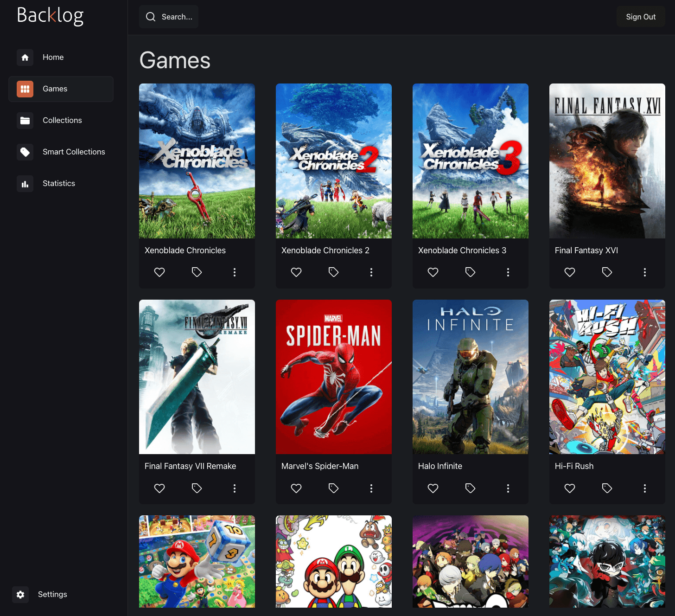Select Games in the sidebar navigation
675x616 pixels.
pos(55,89)
